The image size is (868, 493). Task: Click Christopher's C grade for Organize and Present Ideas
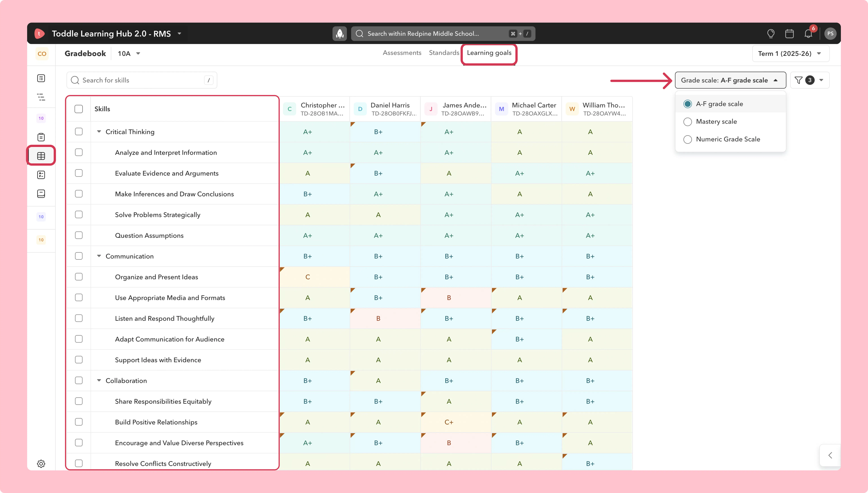(x=315, y=277)
